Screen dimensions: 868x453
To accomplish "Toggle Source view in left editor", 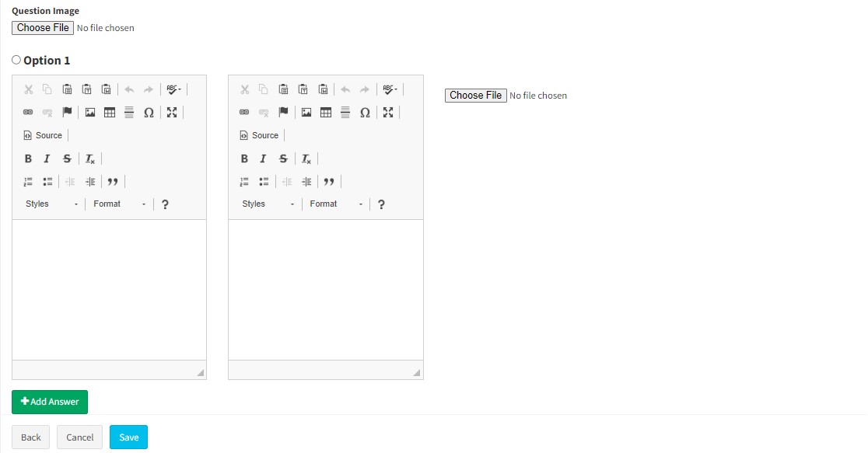I will pos(43,135).
